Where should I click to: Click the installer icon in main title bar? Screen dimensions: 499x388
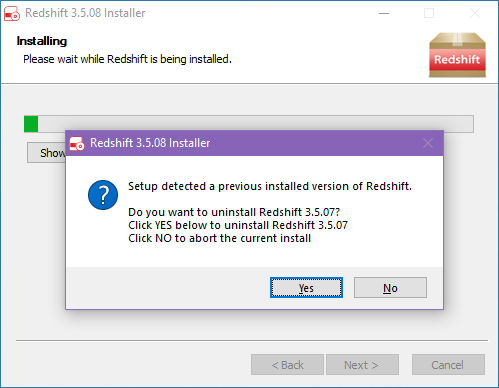click(12, 13)
